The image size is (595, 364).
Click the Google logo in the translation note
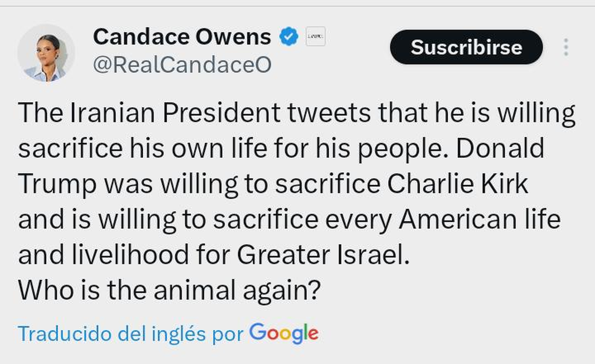pyautogui.click(x=284, y=333)
